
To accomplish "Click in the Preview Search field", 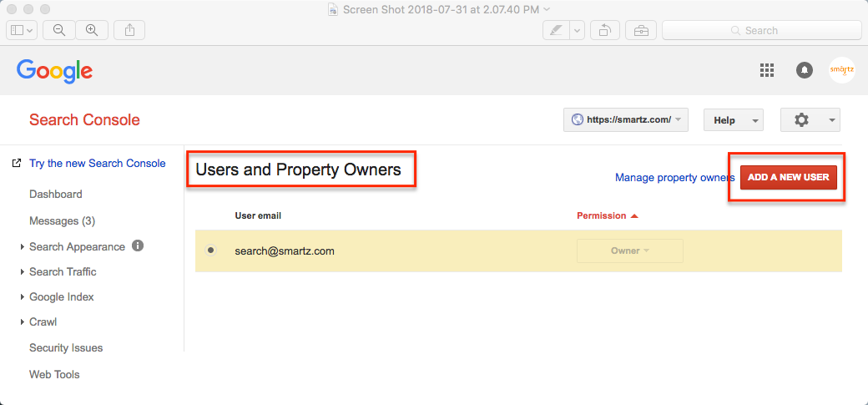I will click(762, 30).
